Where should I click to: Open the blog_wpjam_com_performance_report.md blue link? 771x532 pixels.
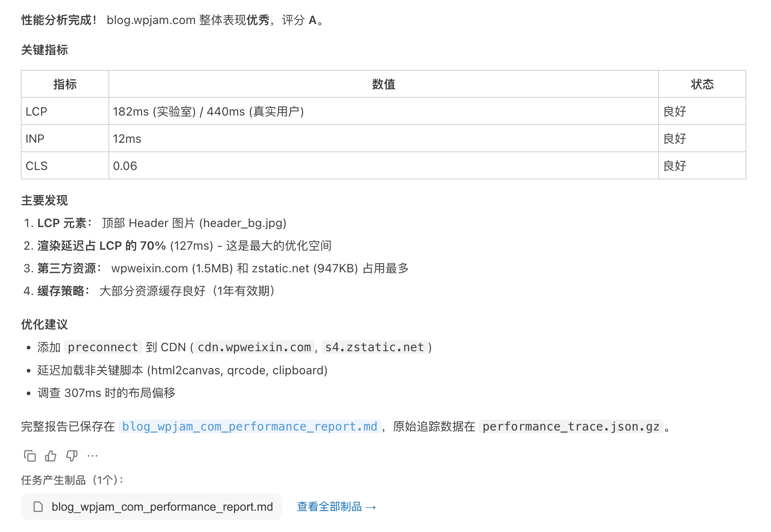(249, 426)
